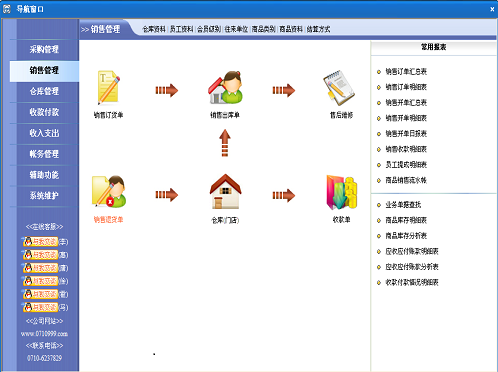Viewport: 498px width, 372px height.
Task: Open the 员工资料 top tab
Action: (x=181, y=29)
